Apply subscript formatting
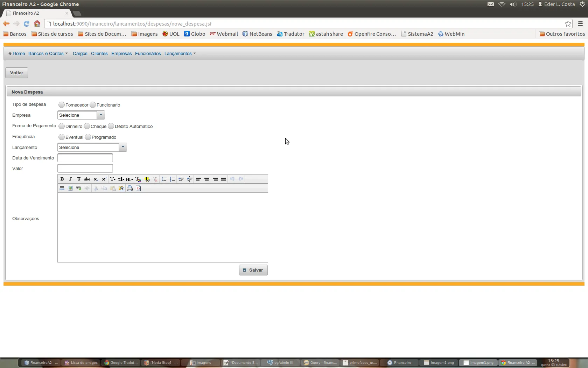The width and height of the screenshot is (588, 368). tap(96, 179)
